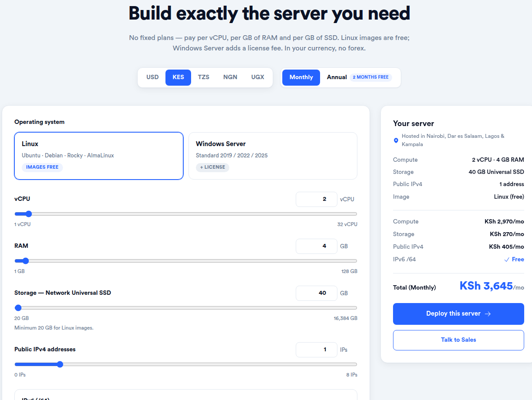Switch currency to TZS

204,77
